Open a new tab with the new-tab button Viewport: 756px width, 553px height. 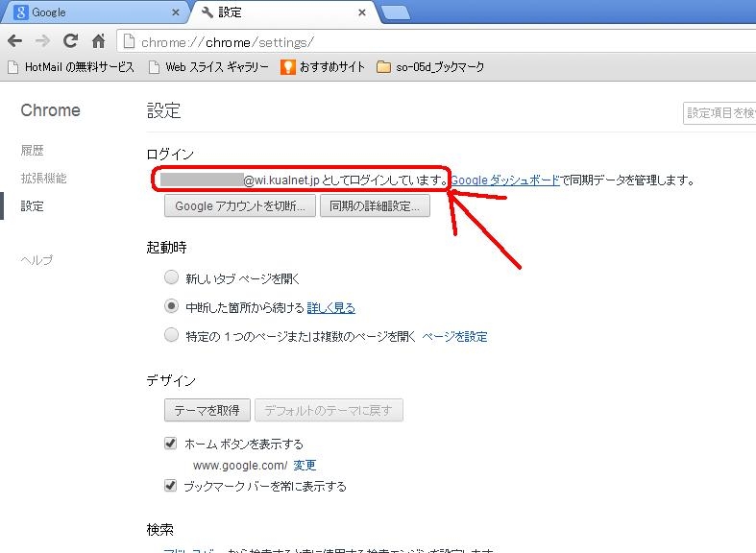coord(397,13)
